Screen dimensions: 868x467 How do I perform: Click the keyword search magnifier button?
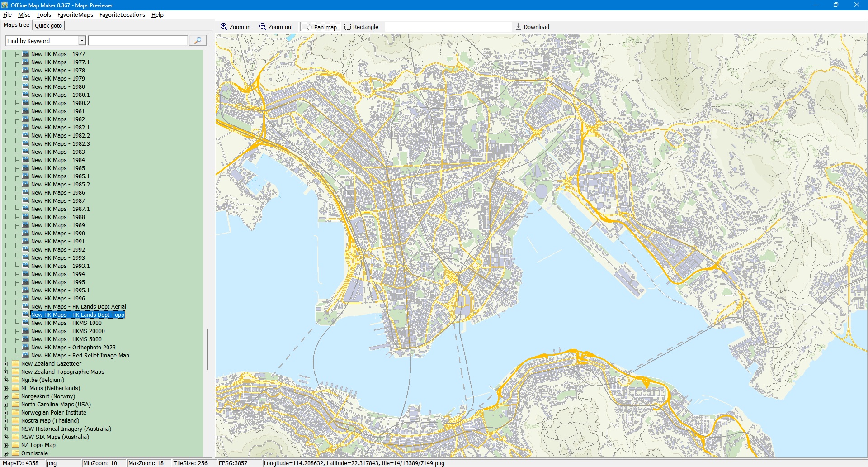(x=198, y=41)
